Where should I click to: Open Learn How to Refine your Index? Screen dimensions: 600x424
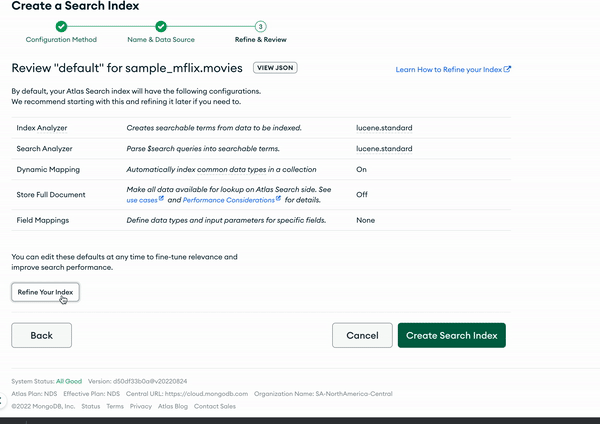click(448, 70)
